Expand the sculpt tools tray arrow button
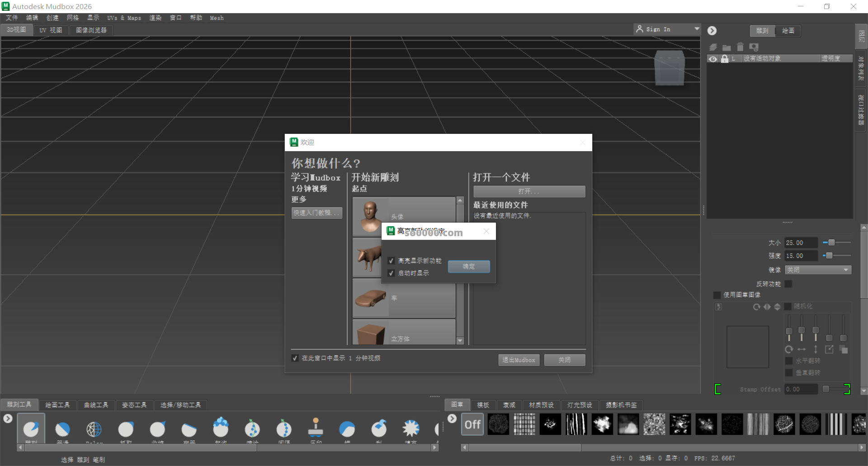Image resolution: width=868 pixels, height=466 pixels. (x=8, y=418)
